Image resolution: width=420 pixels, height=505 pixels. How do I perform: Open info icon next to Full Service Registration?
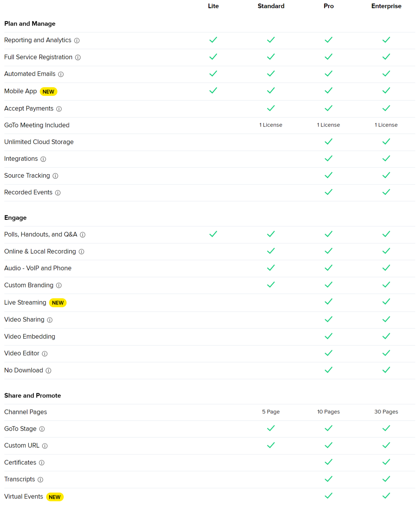click(78, 57)
